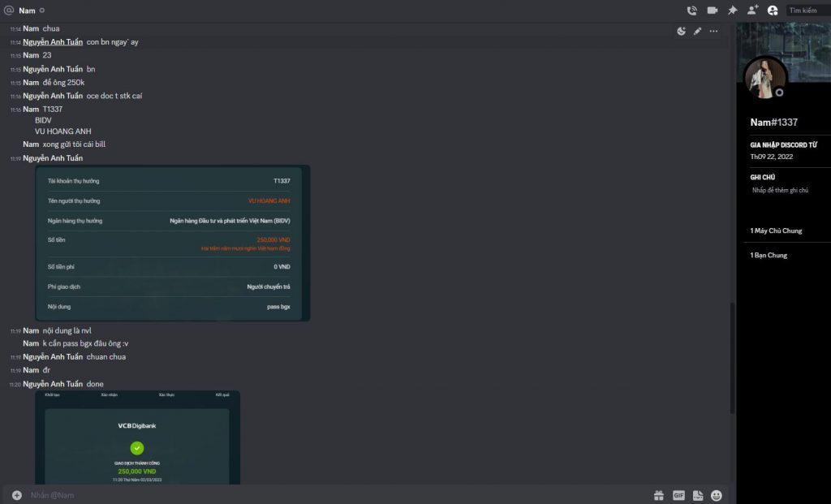
Task: Toggle the user profile panel
Action: click(x=773, y=11)
